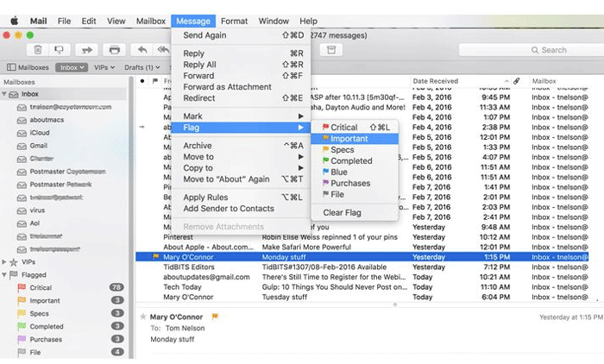
Task: Sort by the attachment paperclip column header
Action: pyautogui.click(x=517, y=81)
